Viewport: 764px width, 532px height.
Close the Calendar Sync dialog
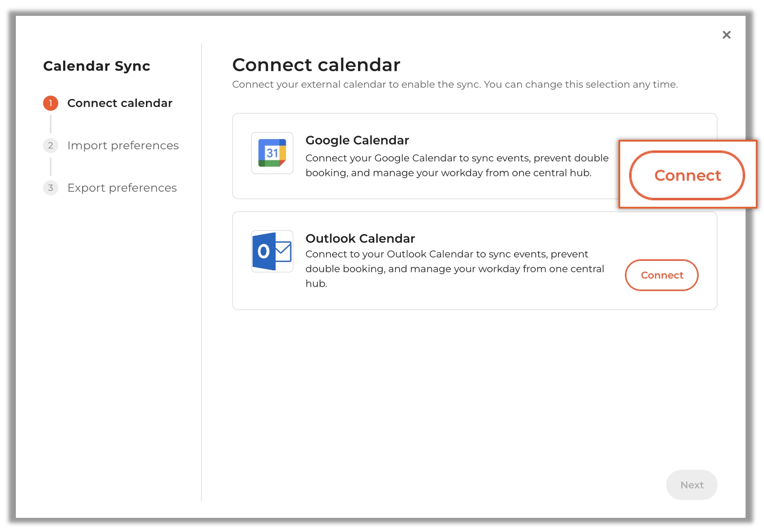click(727, 35)
